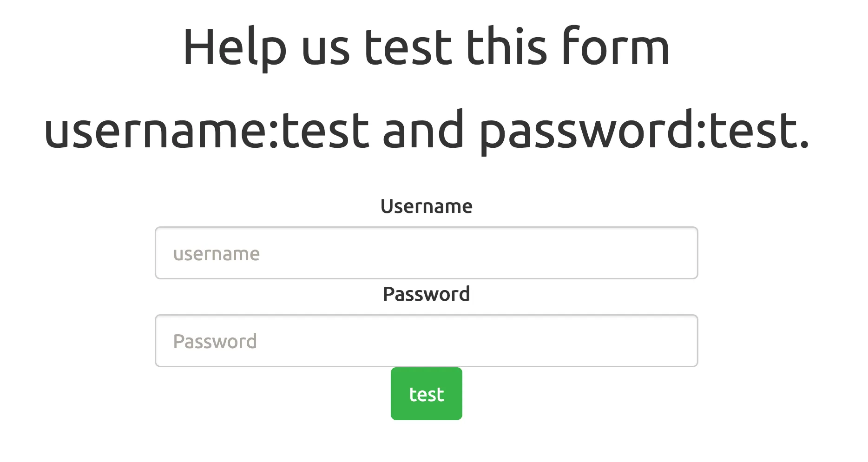This screenshot has width=868, height=462.
Task: Focus the field showing placeholder 'Password'
Action: click(x=426, y=341)
